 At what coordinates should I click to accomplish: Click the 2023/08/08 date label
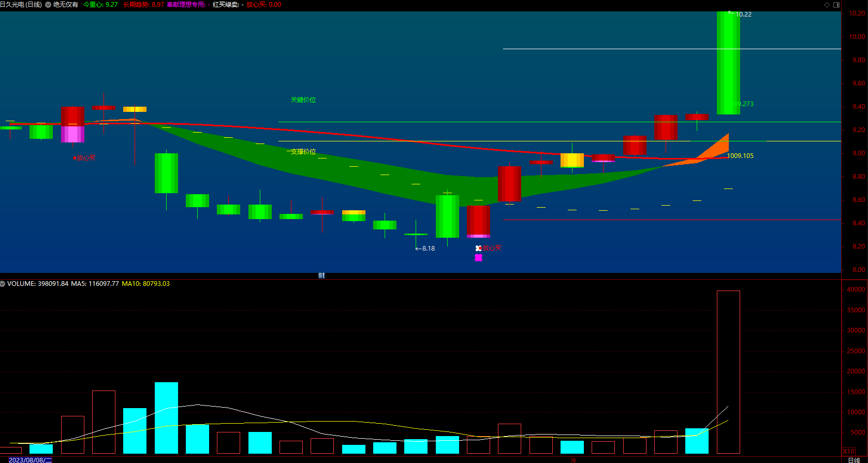[x=30, y=460]
